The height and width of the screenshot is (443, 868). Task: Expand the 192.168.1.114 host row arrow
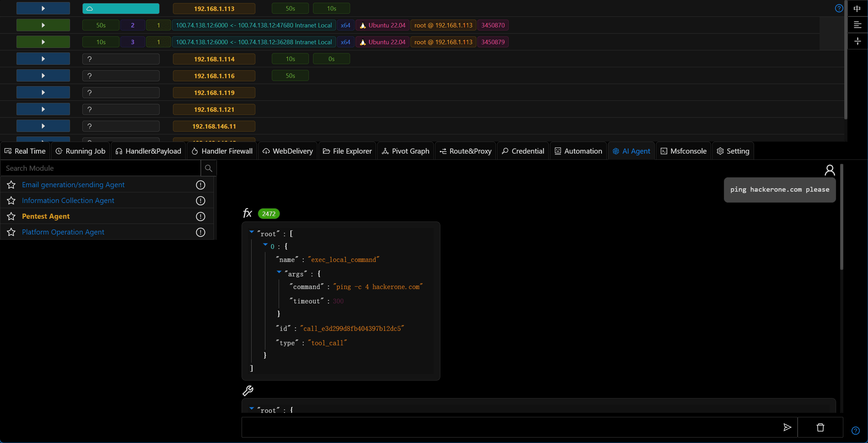(43, 59)
